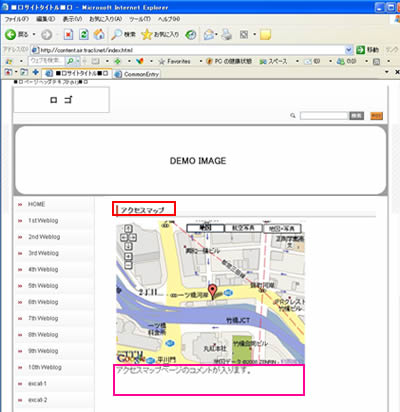The width and height of the screenshot is (400, 412).
Task: Click the red map location pin
Action: coord(212,291)
